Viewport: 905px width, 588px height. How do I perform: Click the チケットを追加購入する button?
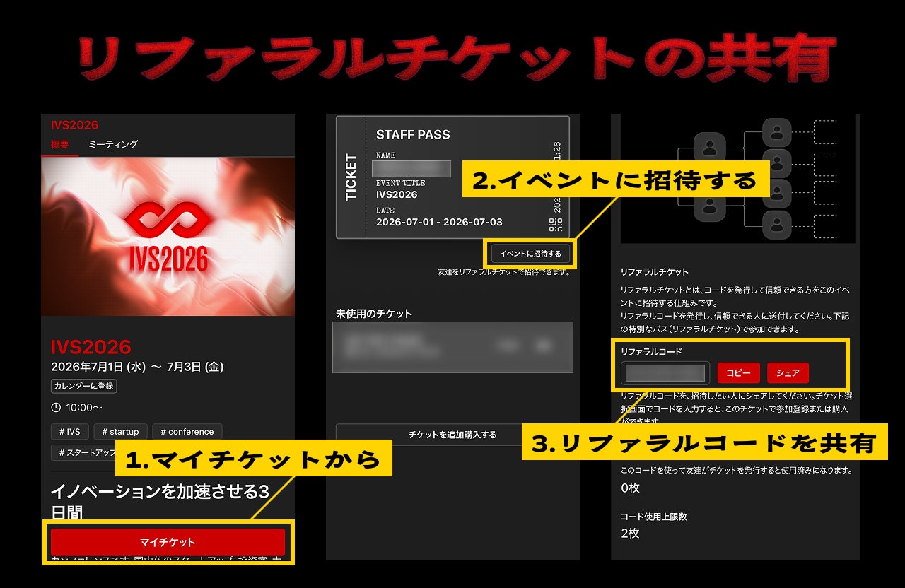pos(452,435)
